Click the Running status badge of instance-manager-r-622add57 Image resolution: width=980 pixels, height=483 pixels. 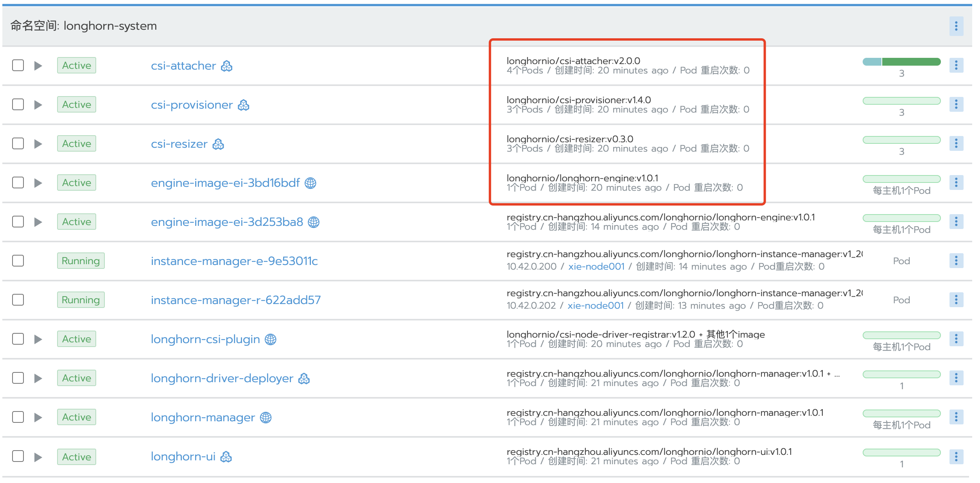tap(81, 299)
